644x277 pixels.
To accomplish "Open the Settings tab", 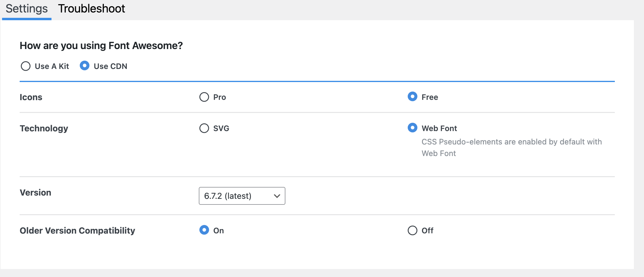I will [x=26, y=9].
